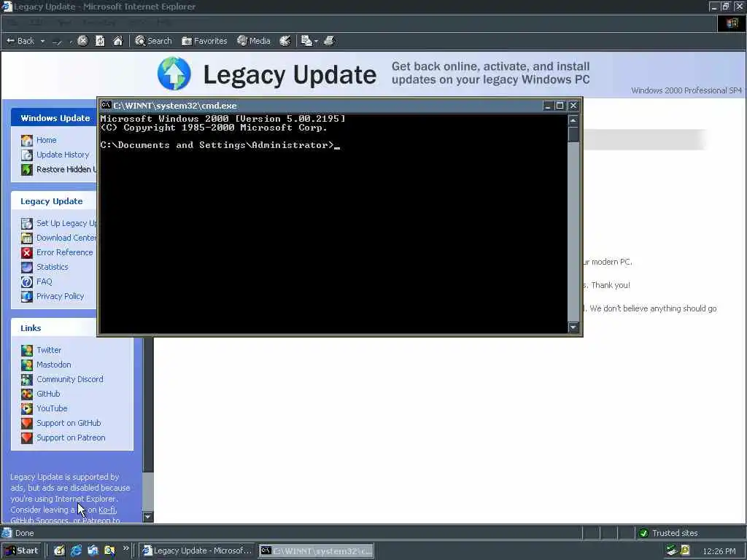Click the Legacy Update globe logo
The width and height of the screenshot is (747, 560).
click(x=174, y=74)
